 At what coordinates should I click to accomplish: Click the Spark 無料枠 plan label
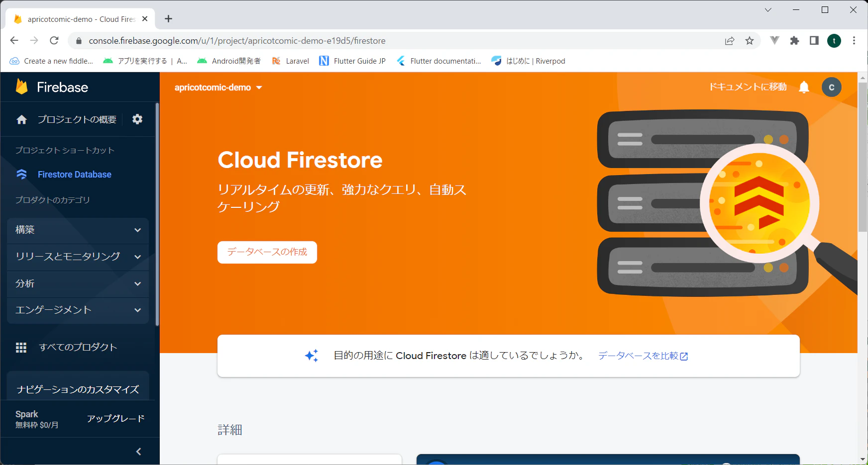tap(37, 419)
